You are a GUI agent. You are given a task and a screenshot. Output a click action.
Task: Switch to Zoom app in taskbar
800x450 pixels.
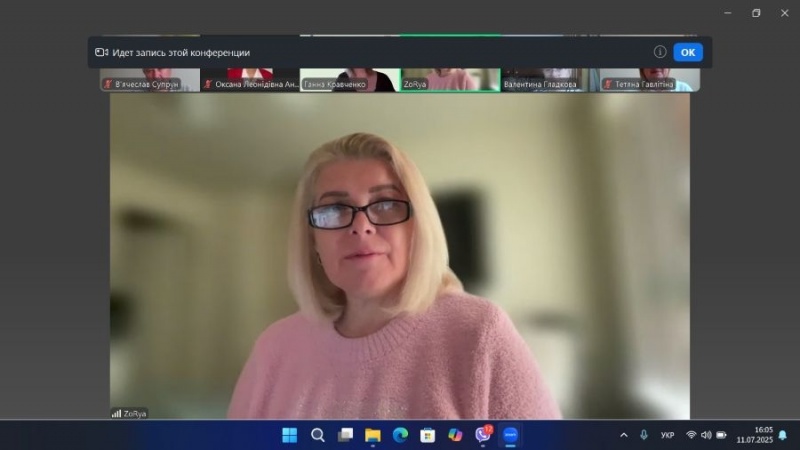coord(510,435)
